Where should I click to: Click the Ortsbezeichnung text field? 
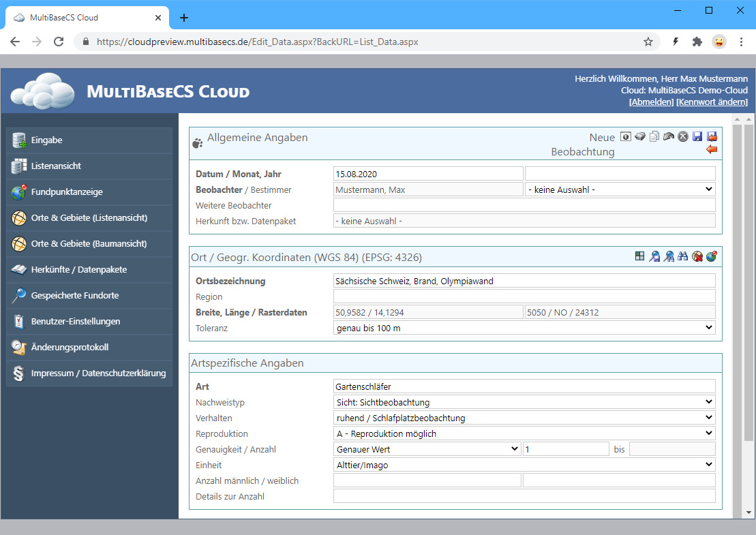(x=524, y=281)
